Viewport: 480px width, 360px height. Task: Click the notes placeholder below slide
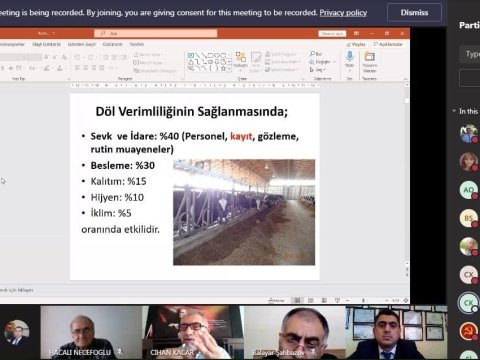[17, 290]
